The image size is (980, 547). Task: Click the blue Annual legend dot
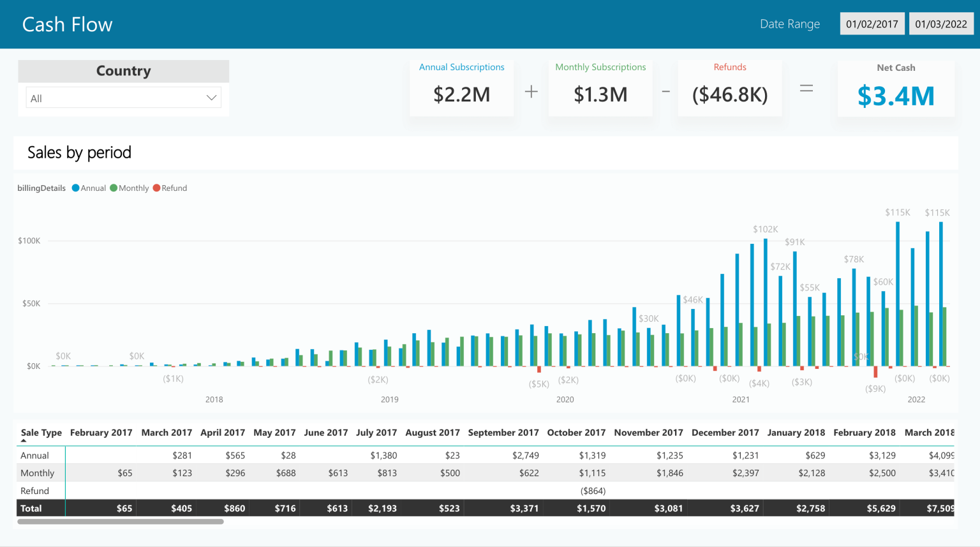tap(75, 188)
